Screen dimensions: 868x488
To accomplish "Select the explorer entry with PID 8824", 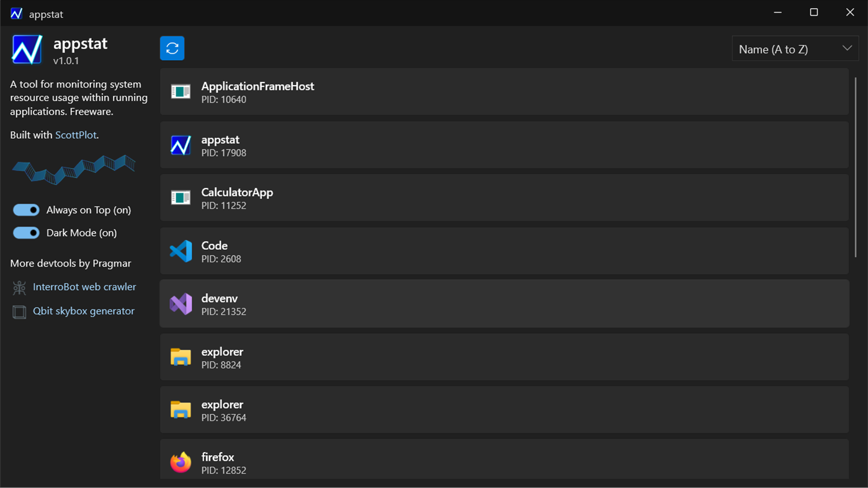I will coord(504,357).
